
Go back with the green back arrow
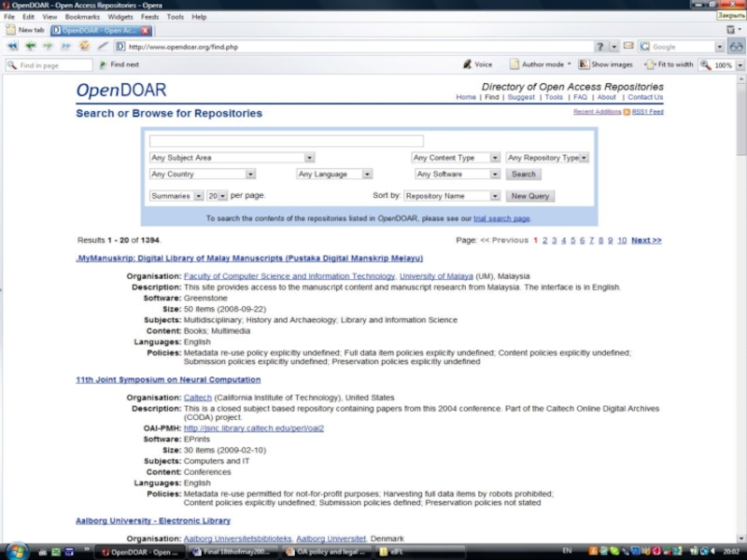[31, 46]
